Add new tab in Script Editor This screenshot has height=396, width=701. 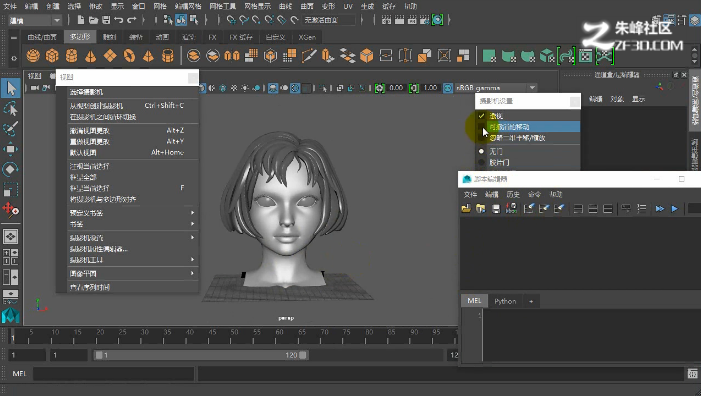click(531, 301)
